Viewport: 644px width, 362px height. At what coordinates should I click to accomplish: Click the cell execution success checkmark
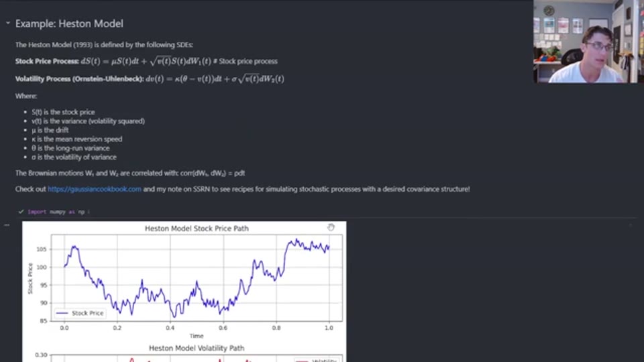21,212
